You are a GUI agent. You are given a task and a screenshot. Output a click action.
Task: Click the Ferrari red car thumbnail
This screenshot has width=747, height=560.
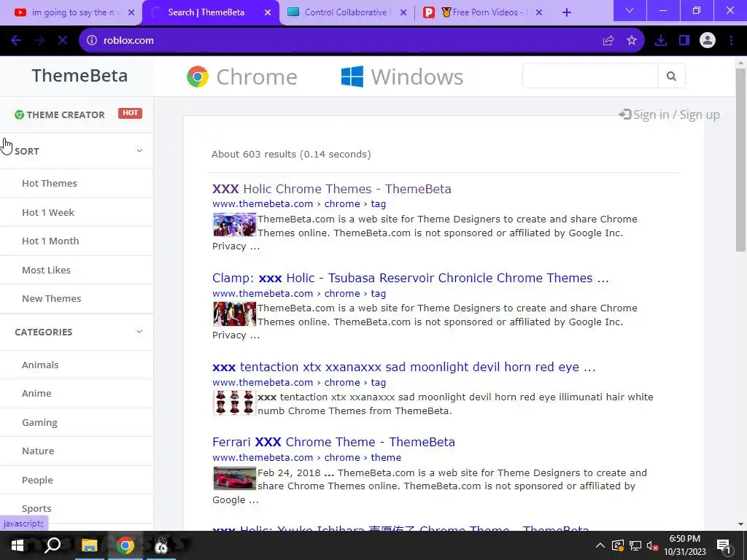(x=234, y=478)
